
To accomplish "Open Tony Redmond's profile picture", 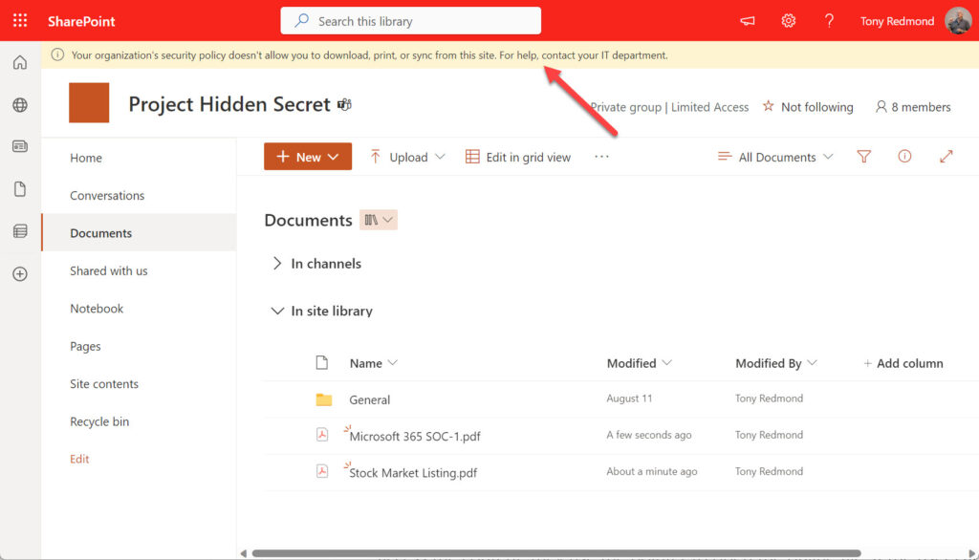I will tap(958, 21).
